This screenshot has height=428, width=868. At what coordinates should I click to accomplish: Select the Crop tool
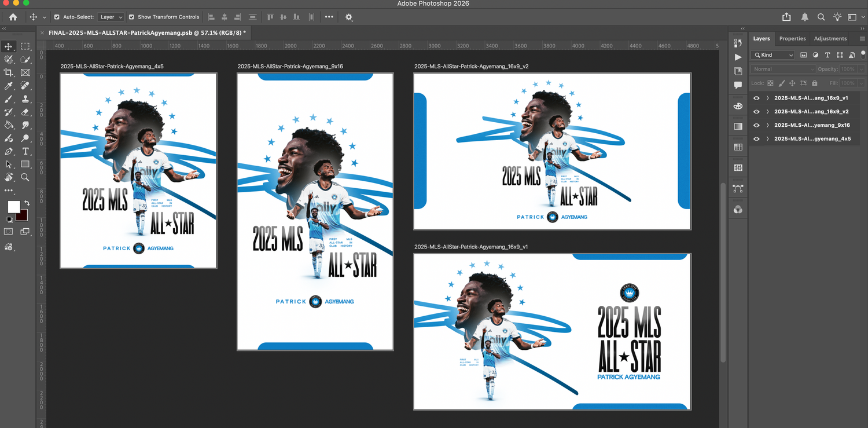pyautogui.click(x=9, y=72)
